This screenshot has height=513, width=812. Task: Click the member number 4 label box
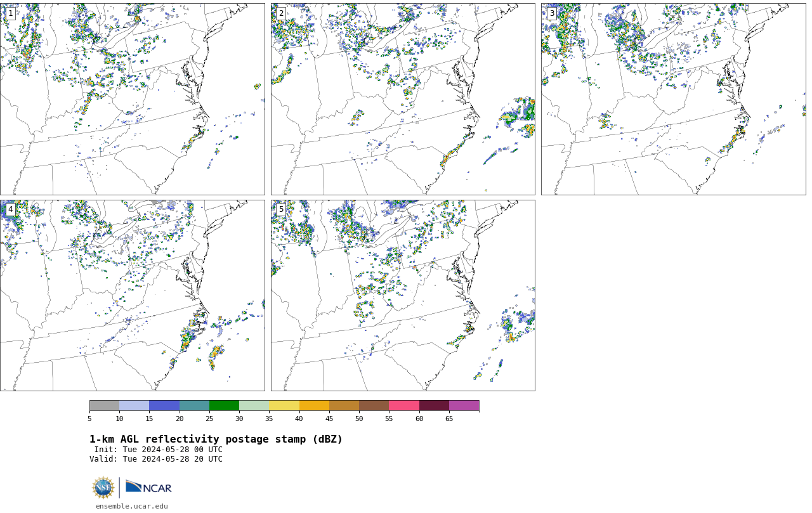click(10, 209)
